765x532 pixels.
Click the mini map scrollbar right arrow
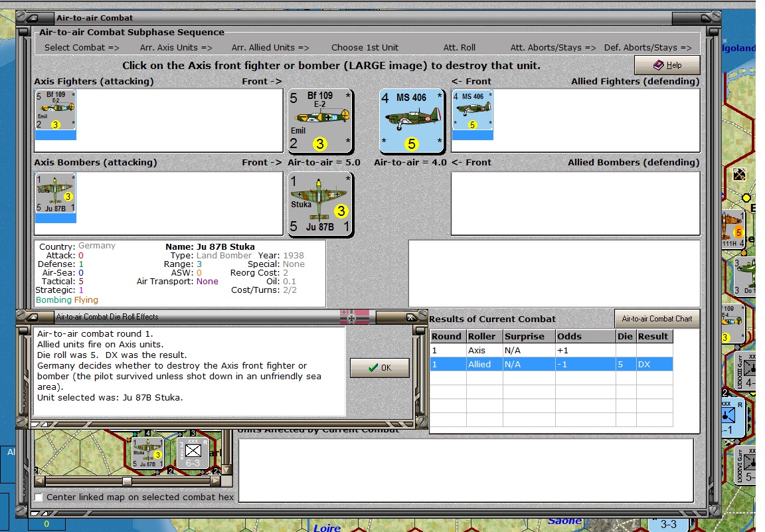coord(215,482)
